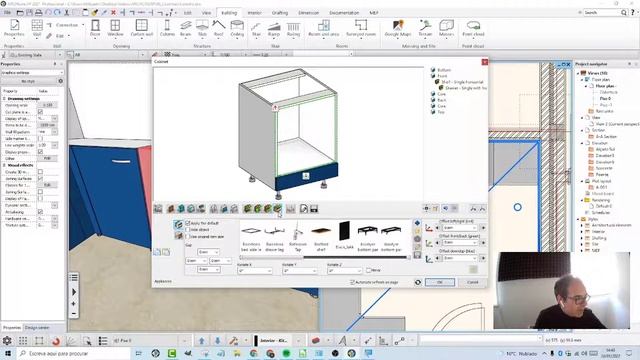Screen dimensions: 640x360
Task: Select the Wall tool in the ribbon
Action: pos(37,28)
